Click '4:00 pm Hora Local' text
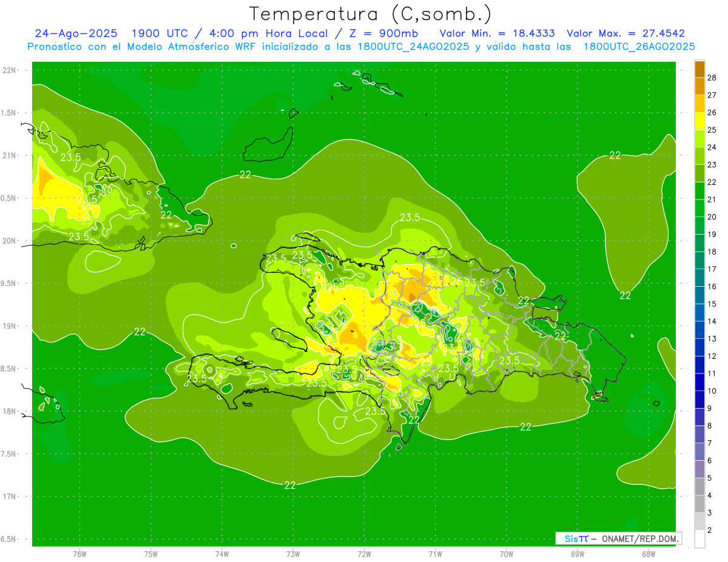Image resolution: width=728 pixels, height=562 pixels. pyautogui.click(x=268, y=33)
